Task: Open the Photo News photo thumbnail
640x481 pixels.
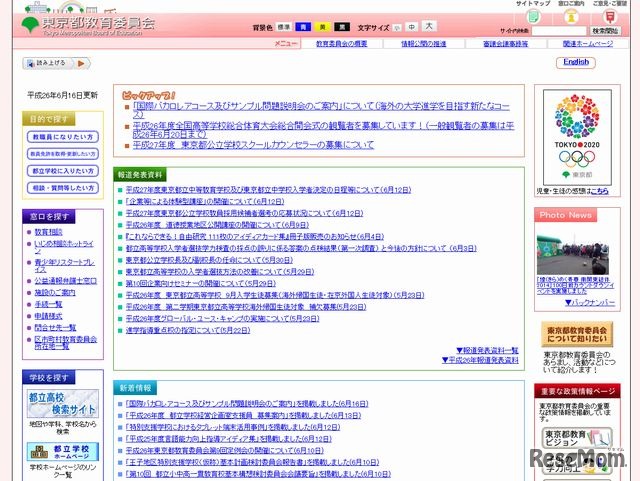Action: pyautogui.click(x=573, y=254)
